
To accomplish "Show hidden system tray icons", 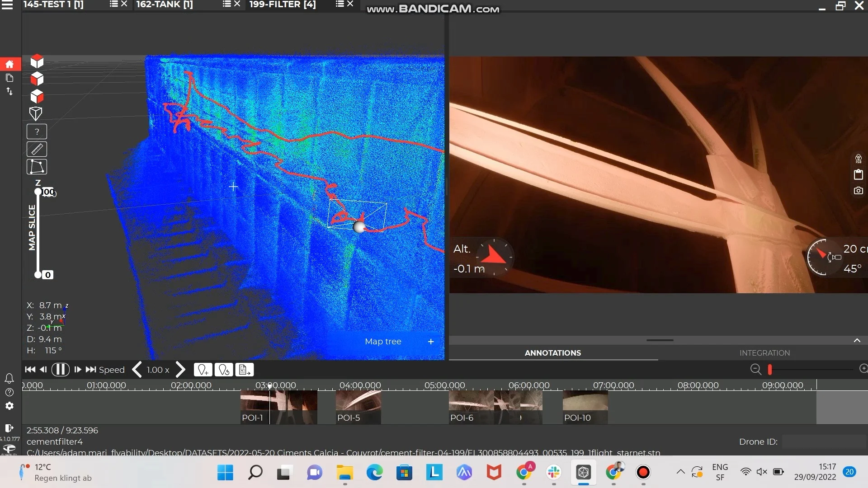I will (680, 472).
